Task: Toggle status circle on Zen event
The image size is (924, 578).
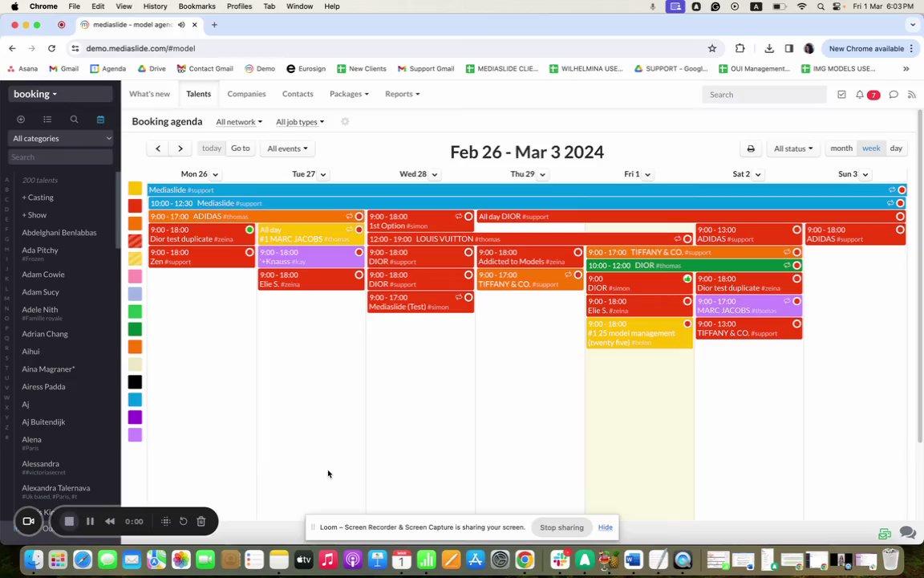Action: tap(249, 252)
